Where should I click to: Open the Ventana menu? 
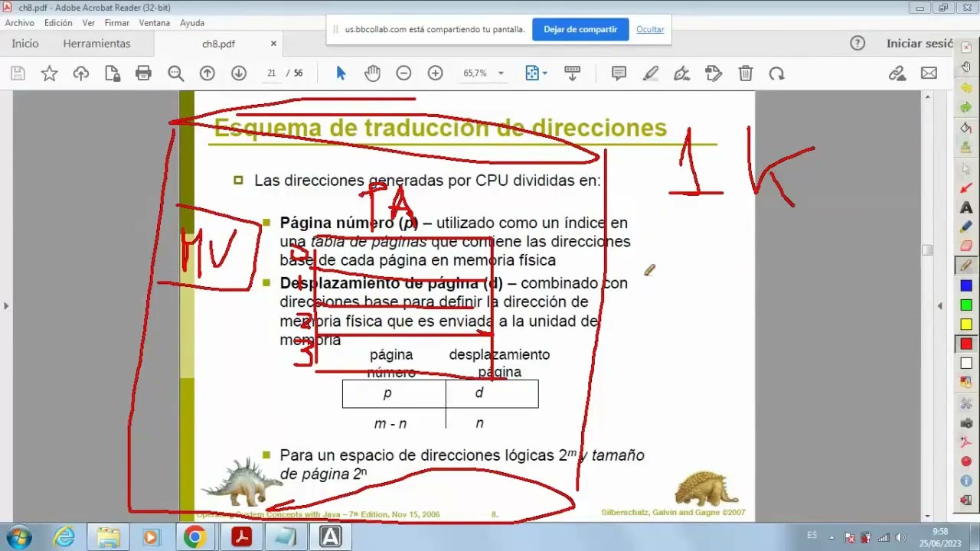click(155, 23)
